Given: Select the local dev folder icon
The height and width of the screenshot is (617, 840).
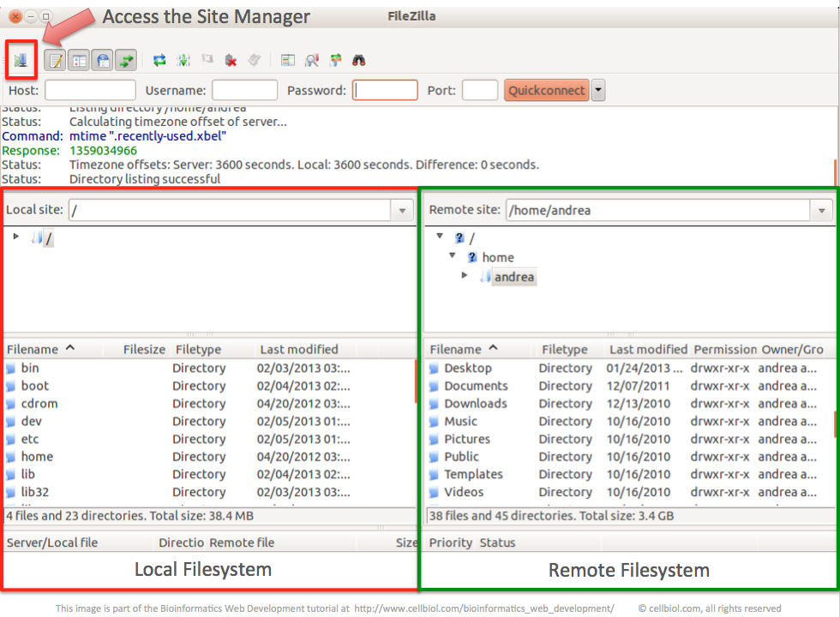Looking at the screenshot, I should tap(10, 422).
